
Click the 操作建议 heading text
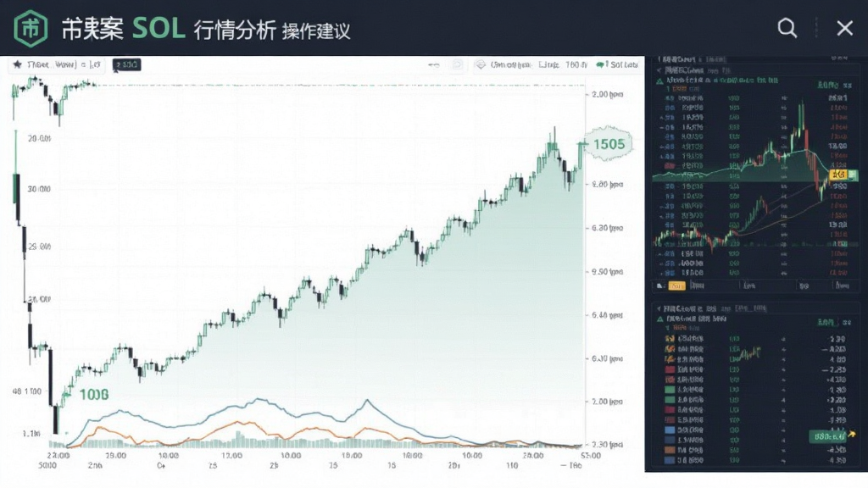[x=316, y=31]
